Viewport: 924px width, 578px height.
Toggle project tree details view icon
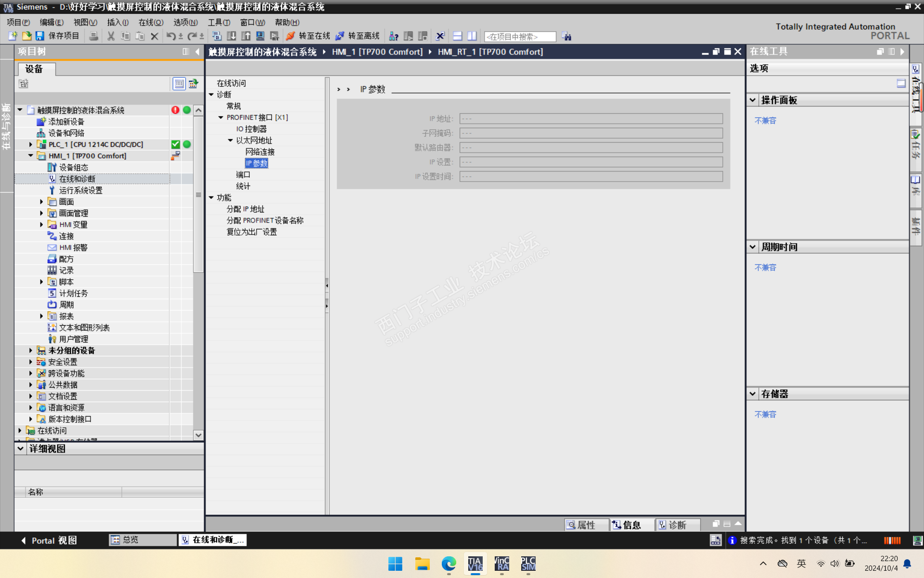click(x=179, y=84)
